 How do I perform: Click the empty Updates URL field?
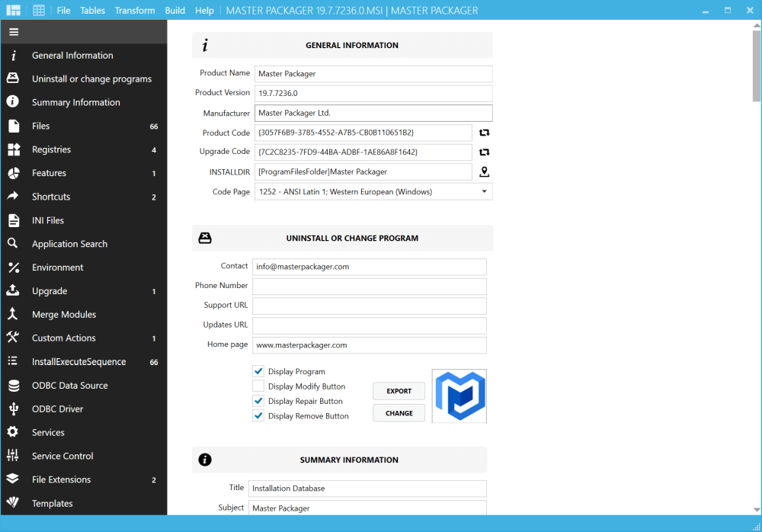[x=370, y=325]
